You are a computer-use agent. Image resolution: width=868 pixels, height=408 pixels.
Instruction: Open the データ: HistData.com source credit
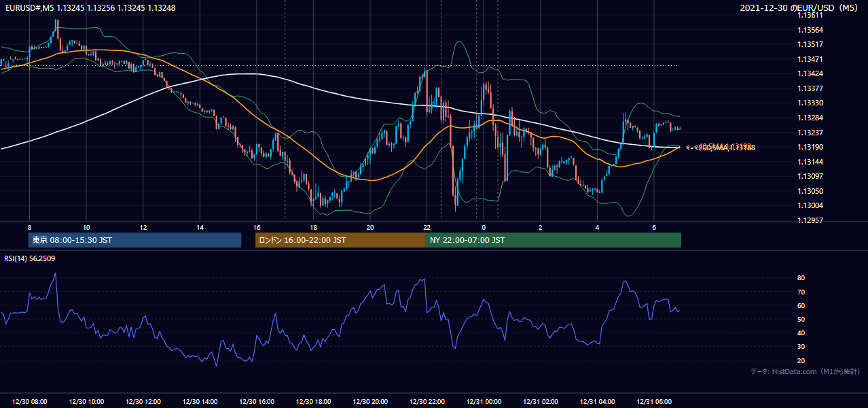click(806, 371)
